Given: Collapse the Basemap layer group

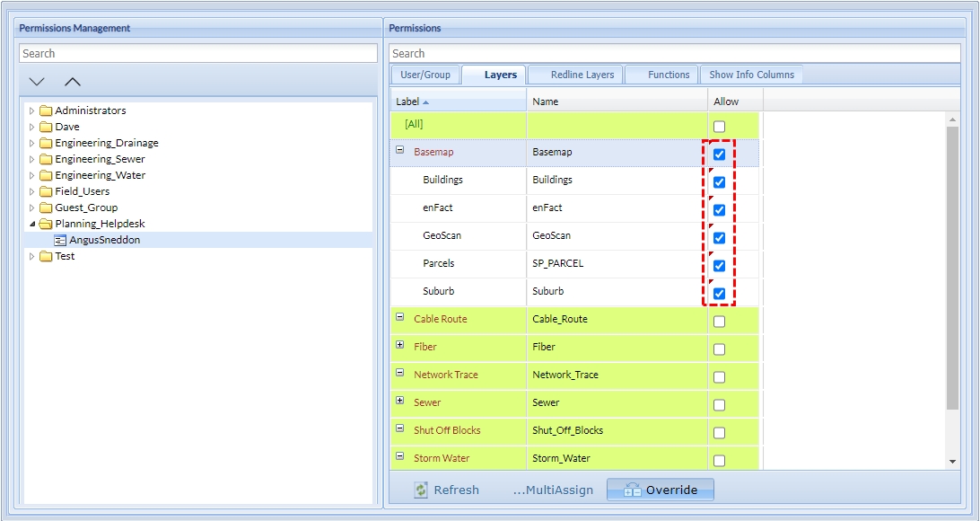Looking at the screenshot, I should (x=400, y=151).
